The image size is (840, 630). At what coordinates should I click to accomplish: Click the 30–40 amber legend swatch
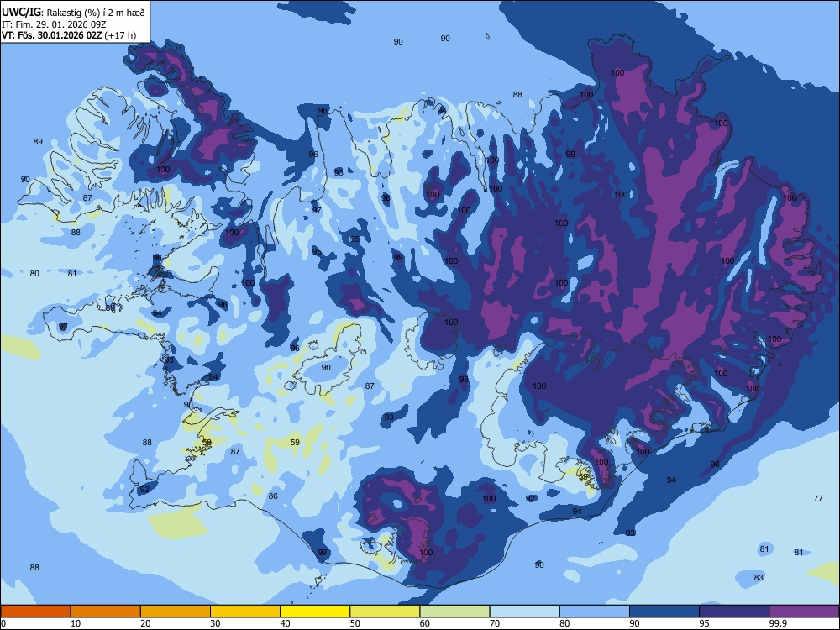coord(245,612)
